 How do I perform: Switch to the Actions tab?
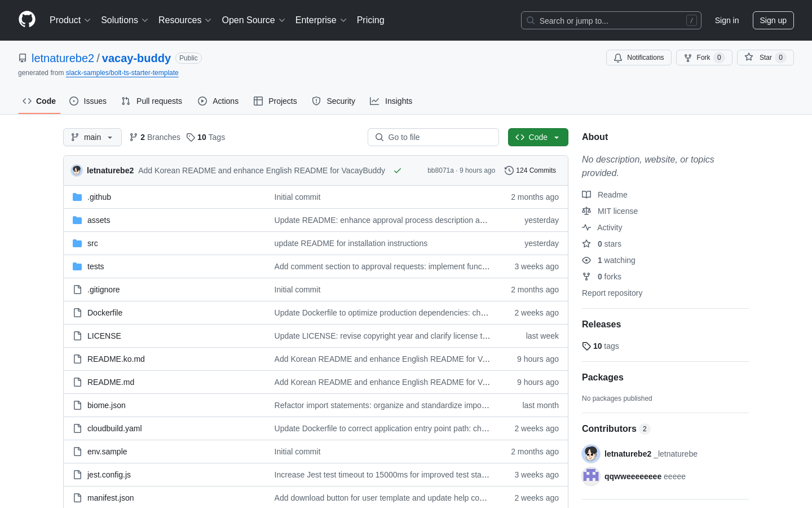click(x=218, y=101)
